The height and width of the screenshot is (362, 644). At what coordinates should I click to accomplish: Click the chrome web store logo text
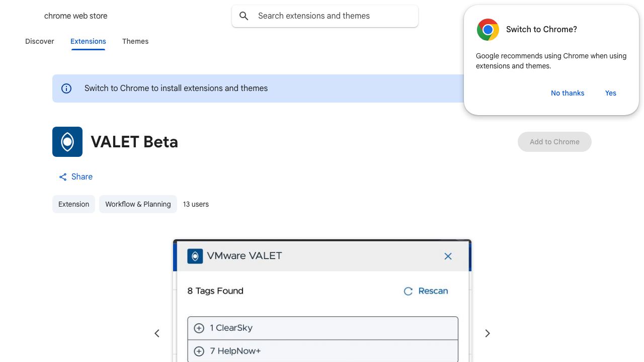click(76, 16)
